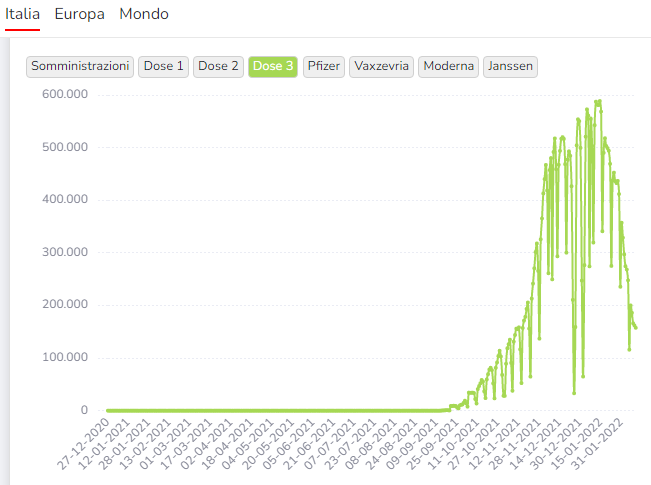This screenshot has width=651, height=485.
Task: Click the 200.000 y-axis label
Action: click(65, 304)
